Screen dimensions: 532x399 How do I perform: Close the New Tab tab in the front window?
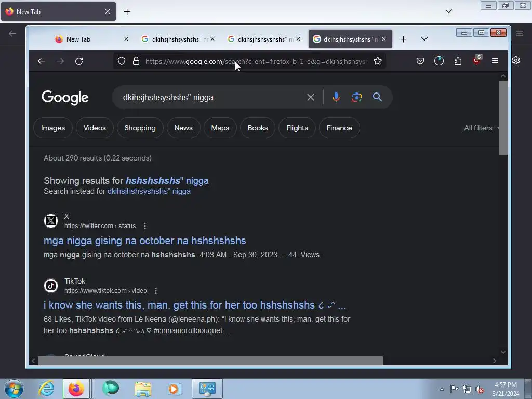[x=126, y=39]
